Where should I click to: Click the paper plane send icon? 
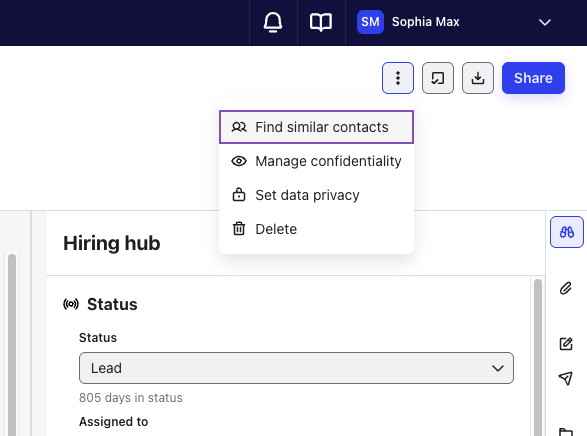tap(566, 378)
